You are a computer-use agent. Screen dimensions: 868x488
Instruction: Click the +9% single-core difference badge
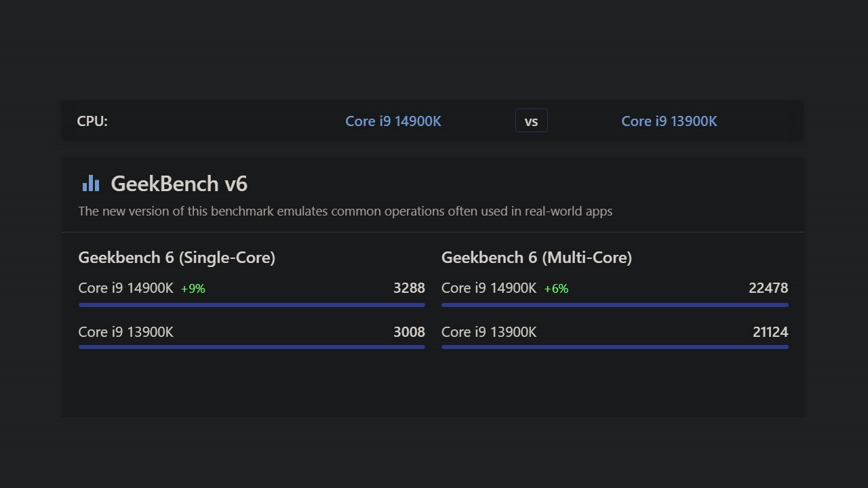coord(193,289)
